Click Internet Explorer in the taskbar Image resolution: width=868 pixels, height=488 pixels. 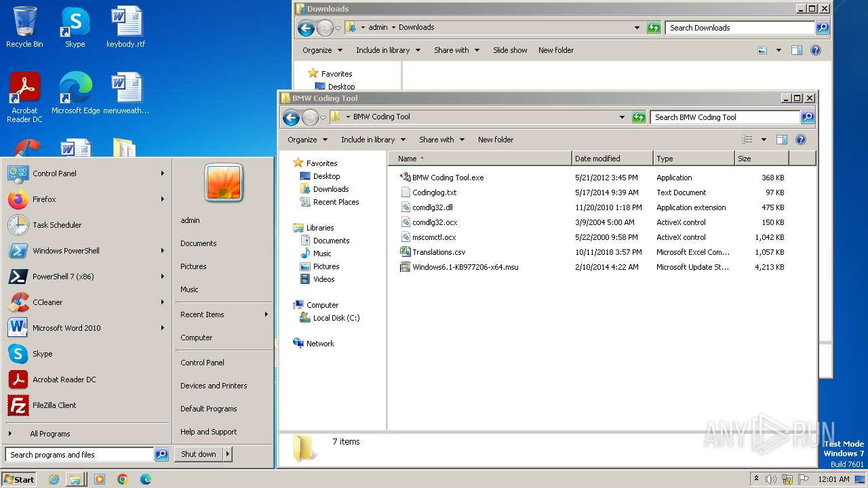54,479
